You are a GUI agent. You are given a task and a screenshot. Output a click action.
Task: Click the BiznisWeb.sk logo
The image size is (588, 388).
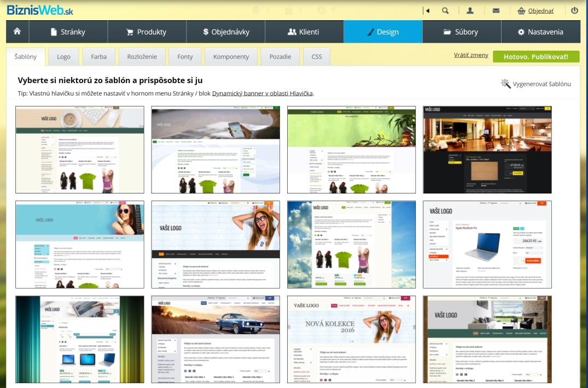(39, 10)
